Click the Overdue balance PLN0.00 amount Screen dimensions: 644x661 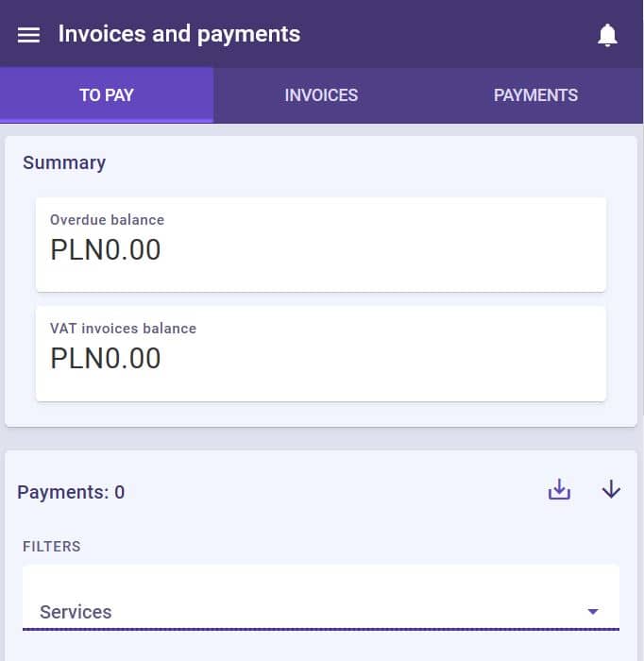click(x=106, y=250)
